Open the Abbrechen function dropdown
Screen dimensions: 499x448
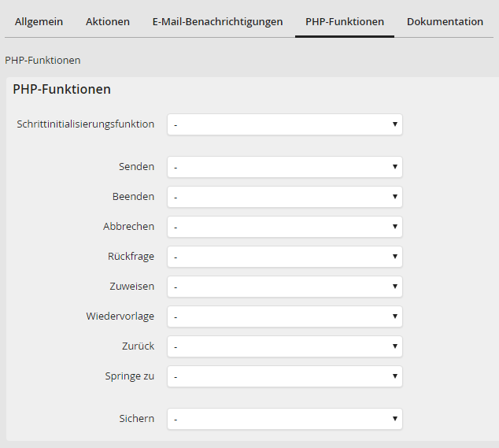(284, 227)
